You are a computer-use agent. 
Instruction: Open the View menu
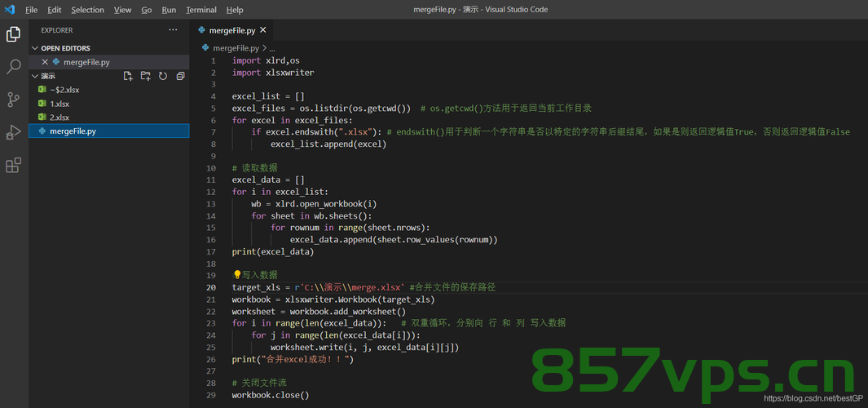point(122,10)
